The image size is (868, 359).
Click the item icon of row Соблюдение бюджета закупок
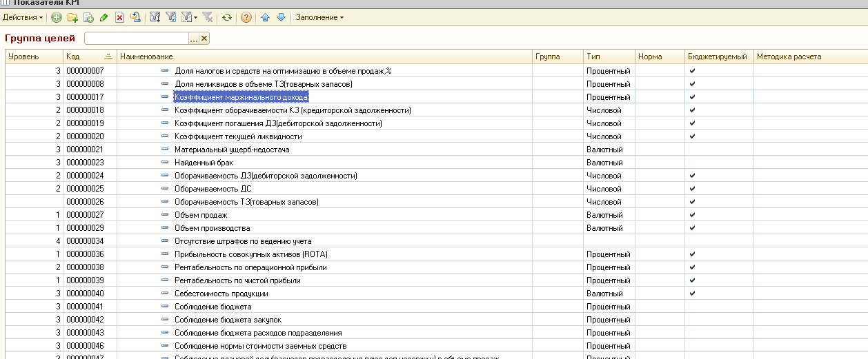coord(165,320)
